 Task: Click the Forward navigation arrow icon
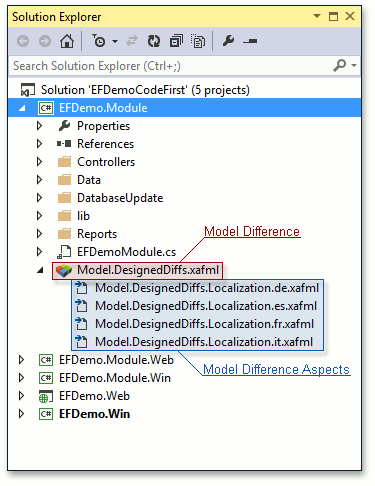tap(45, 41)
